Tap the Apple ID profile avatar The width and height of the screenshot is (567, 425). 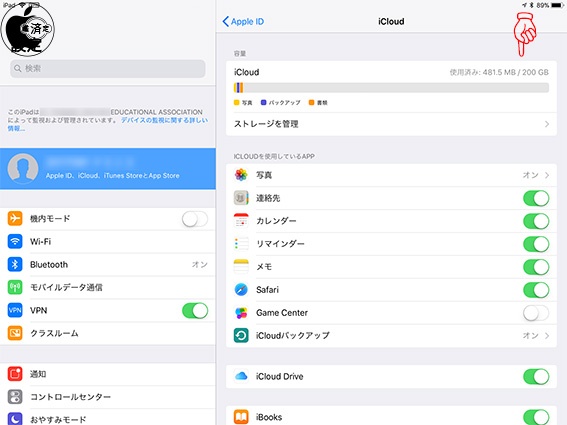pyautogui.click(x=23, y=168)
